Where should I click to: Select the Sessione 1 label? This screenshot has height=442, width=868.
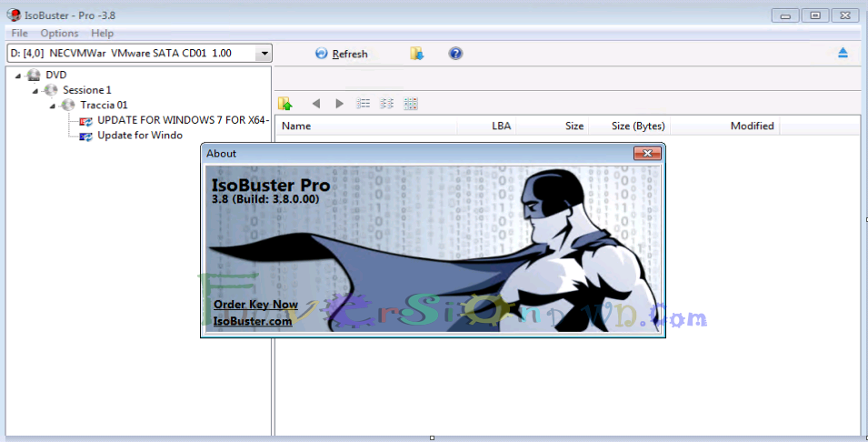(x=87, y=90)
